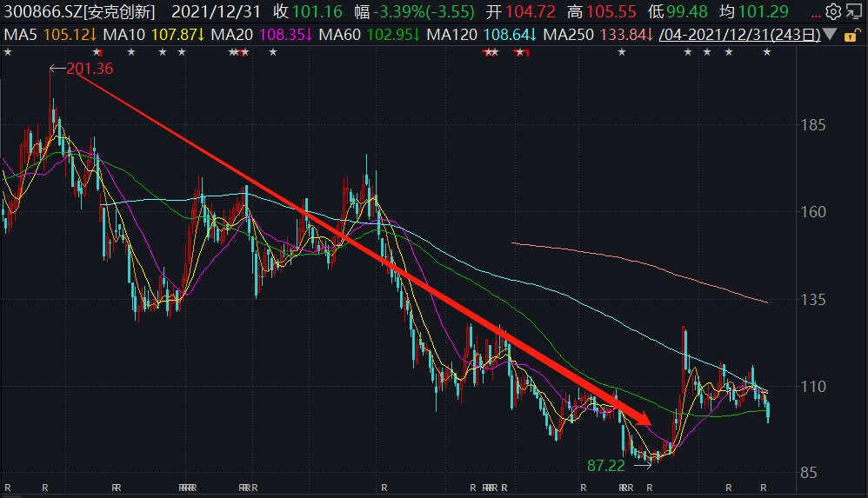Click the 185 price axis label

pyautogui.click(x=813, y=125)
